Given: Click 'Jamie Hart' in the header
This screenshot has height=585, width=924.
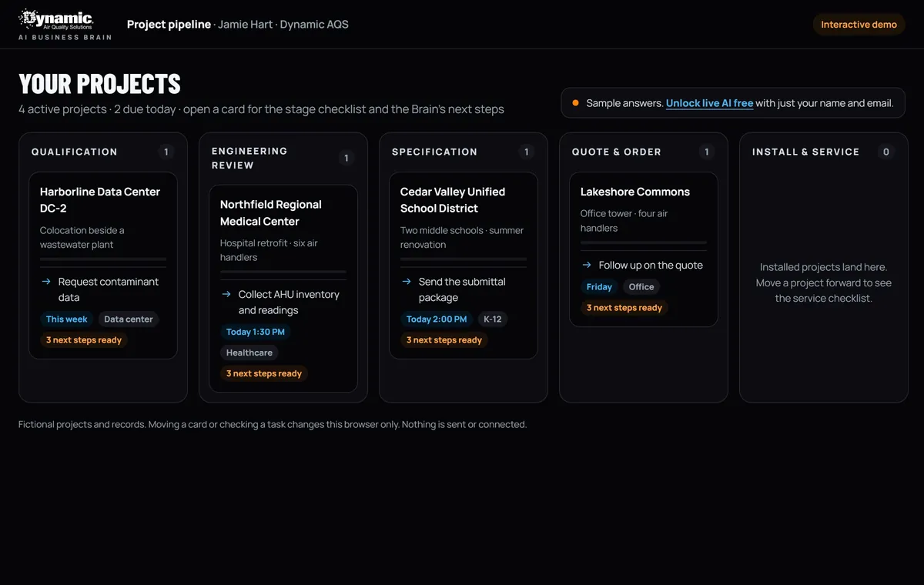Looking at the screenshot, I should [x=245, y=25].
